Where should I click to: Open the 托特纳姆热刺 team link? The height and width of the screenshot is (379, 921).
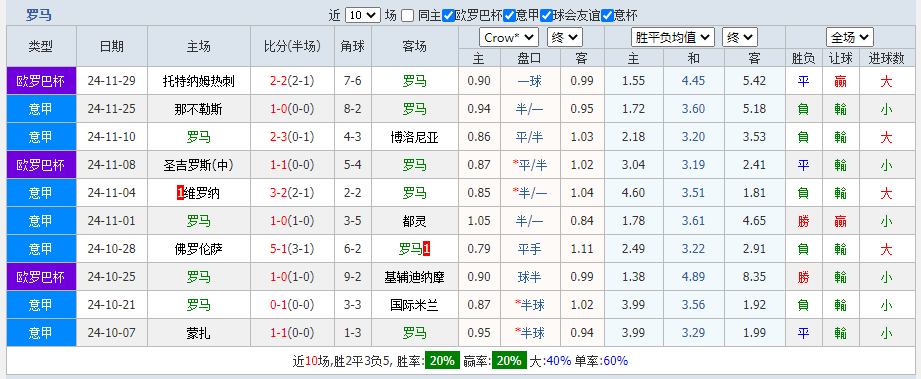click(x=199, y=81)
